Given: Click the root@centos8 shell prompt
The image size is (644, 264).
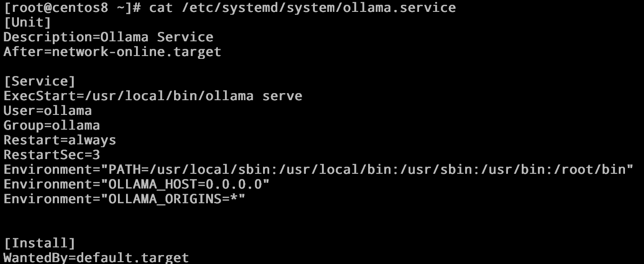Looking at the screenshot, I should pyautogui.click(x=72, y=8).
